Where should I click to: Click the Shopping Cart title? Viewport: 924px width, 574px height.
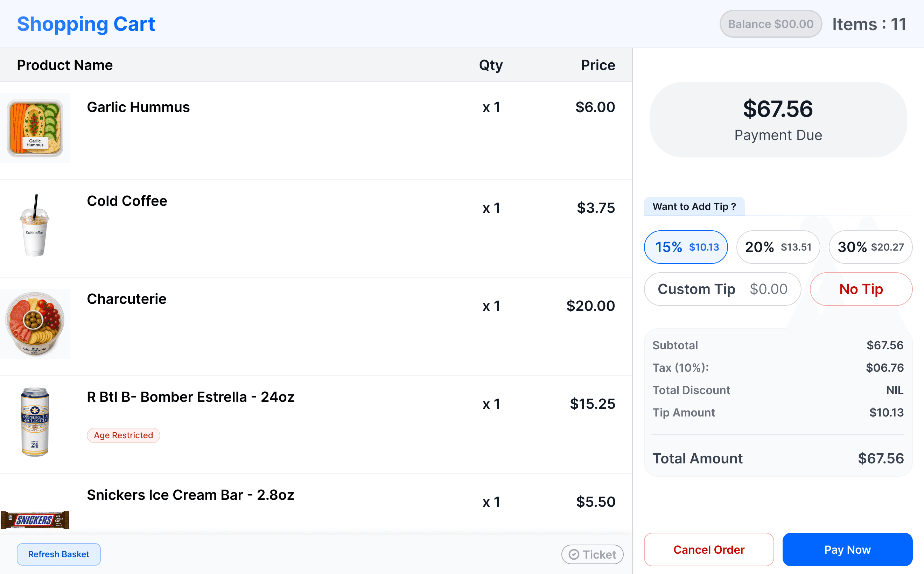[x=86, y=24]
